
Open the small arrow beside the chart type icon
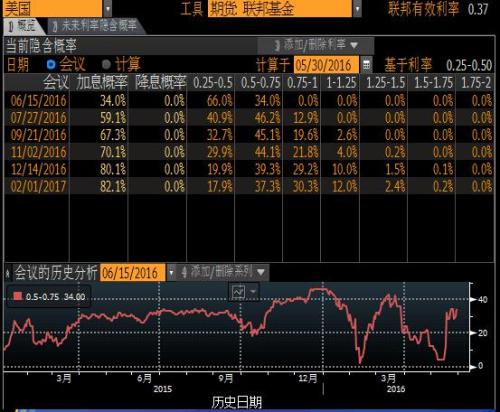253,292
